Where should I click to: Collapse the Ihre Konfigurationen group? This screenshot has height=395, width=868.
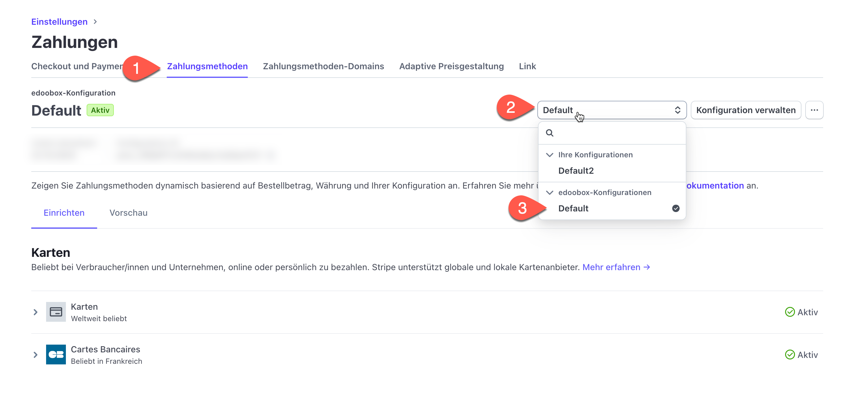click(x=550, y=155)
